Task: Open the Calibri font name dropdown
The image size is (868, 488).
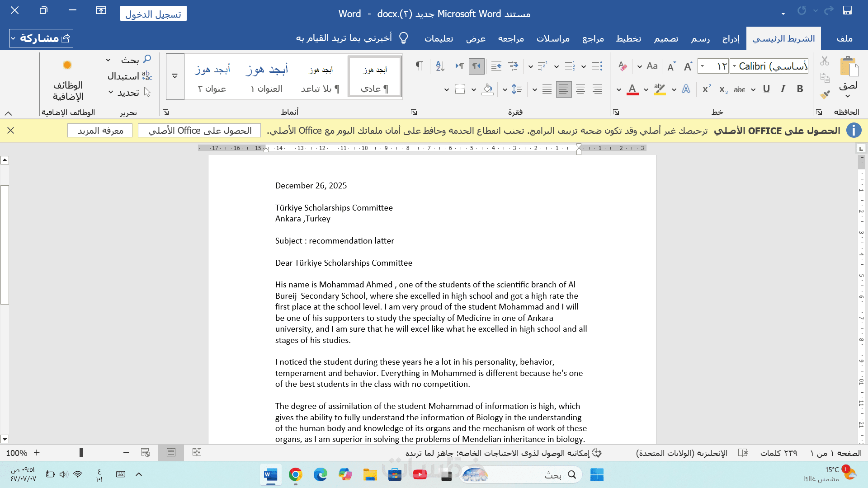Action: pos(735,66)
